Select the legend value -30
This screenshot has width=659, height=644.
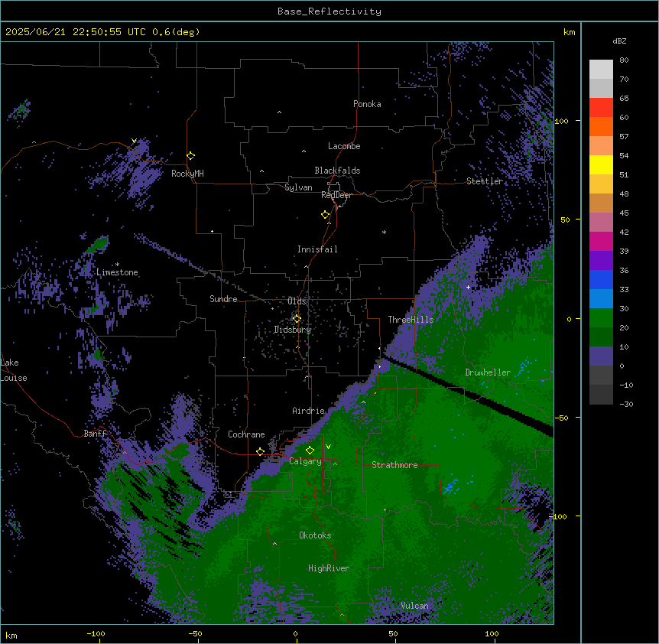626,405
